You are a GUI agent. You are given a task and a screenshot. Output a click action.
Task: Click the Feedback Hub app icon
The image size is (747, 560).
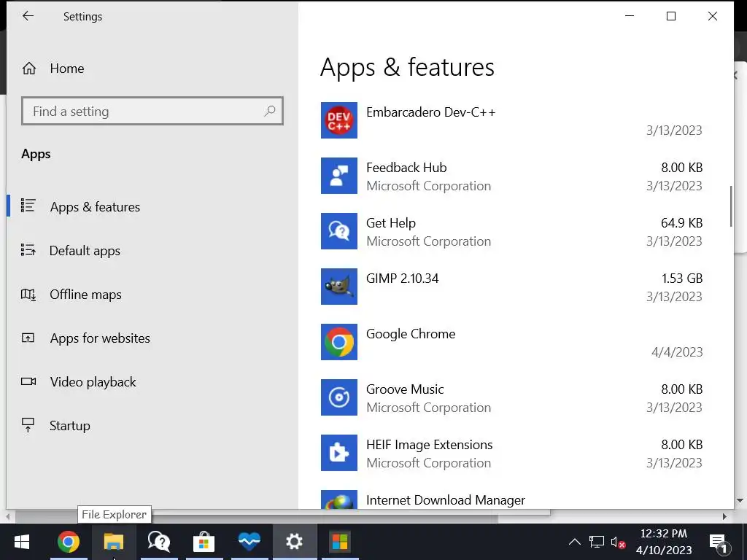click(338, 176)
